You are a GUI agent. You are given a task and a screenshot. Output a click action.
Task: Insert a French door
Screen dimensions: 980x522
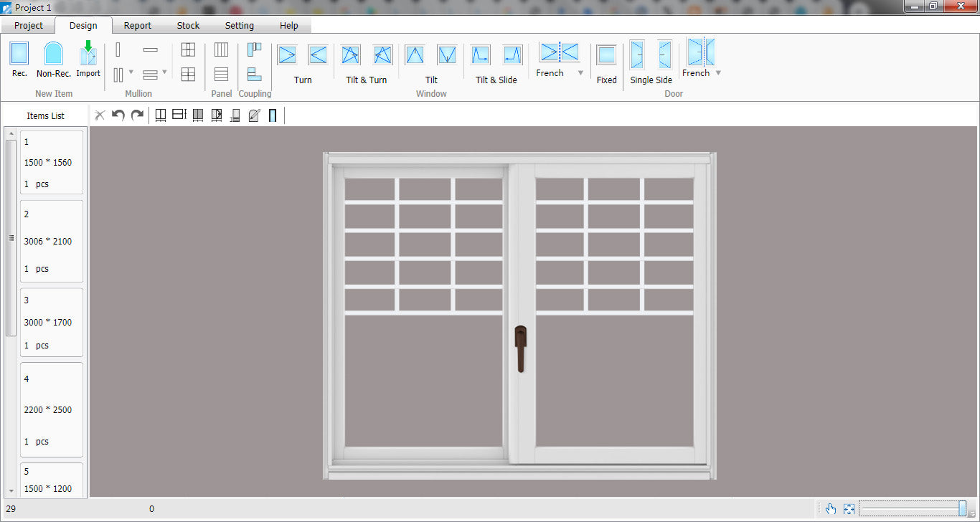pos(701,52)
